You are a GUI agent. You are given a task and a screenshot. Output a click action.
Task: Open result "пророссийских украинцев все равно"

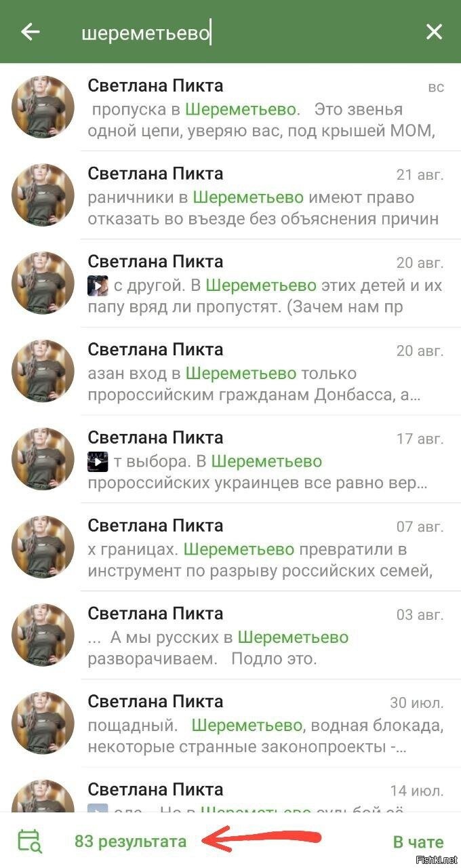[x=230, y=460]
